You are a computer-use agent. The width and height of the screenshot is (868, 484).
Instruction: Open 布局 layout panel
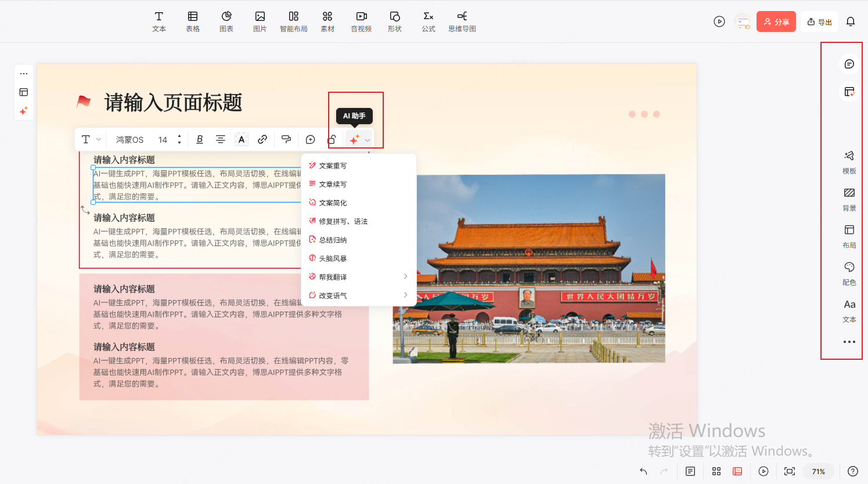coord(849,236)
